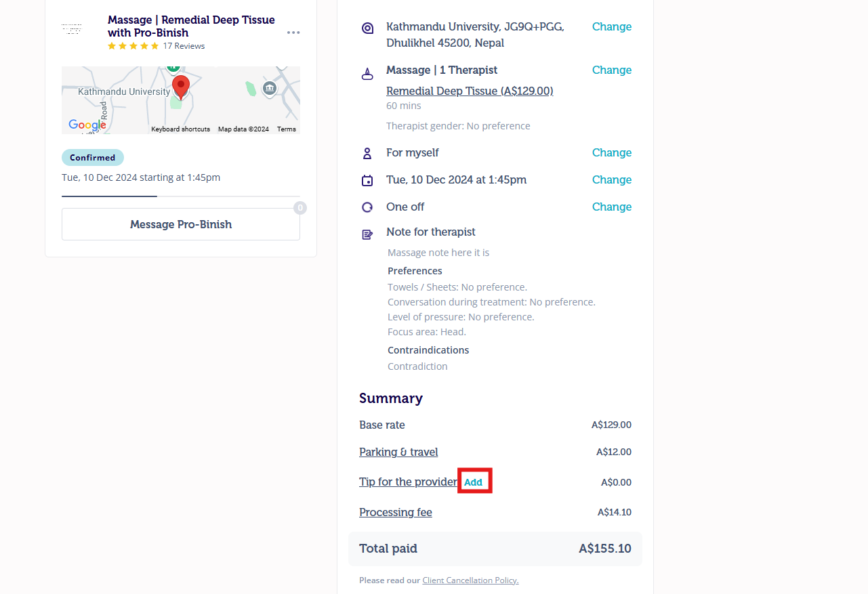Viewport: 868px width, 594px height.
Task: Change the One off frequency
Action: click(x=611, y=207)
